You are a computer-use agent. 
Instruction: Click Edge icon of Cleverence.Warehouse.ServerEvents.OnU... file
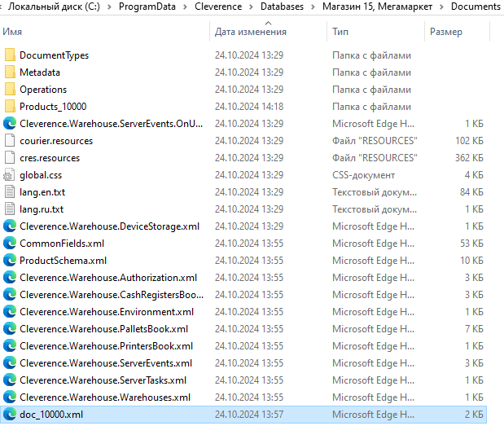point(10,124)
